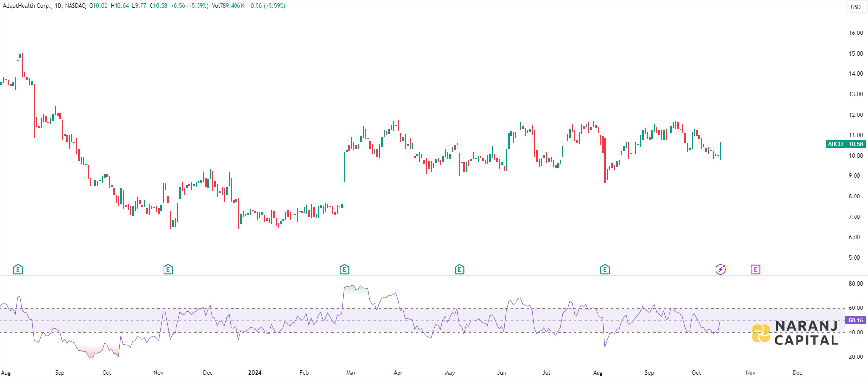Click the purple lightning bolt event icon

(720, 270)
